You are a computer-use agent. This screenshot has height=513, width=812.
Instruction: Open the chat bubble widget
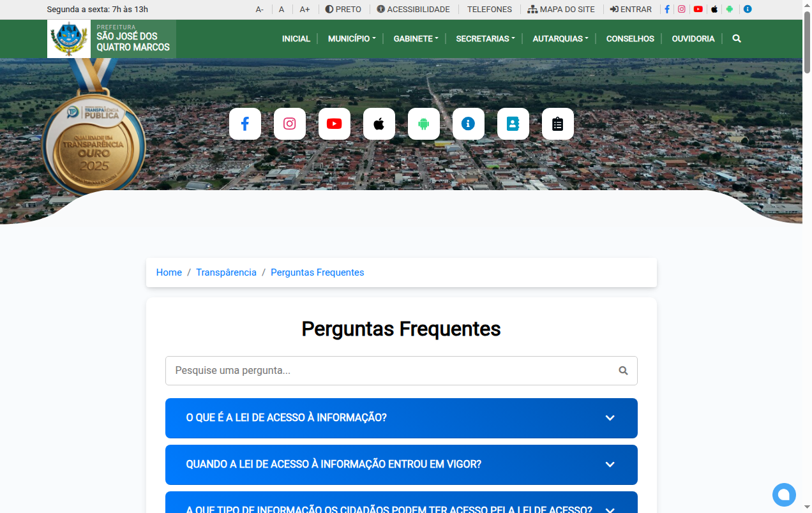(784, 494)
